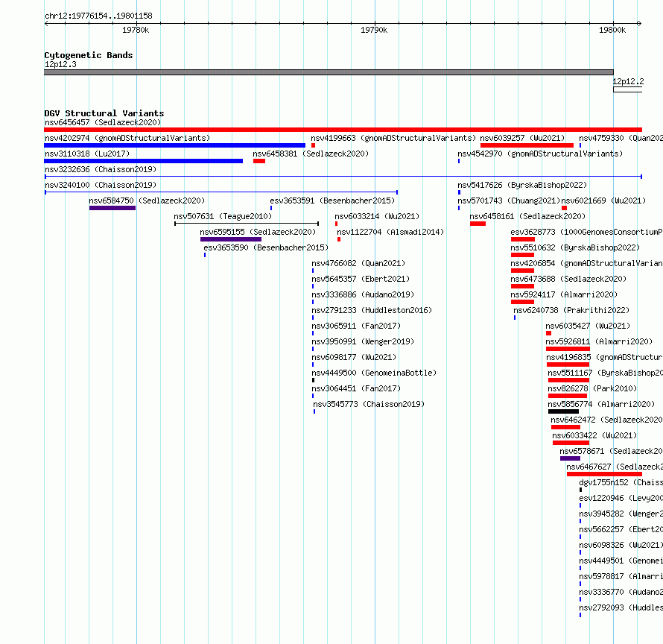Click the nsv6595155 (Sedlazeck2020) label
Viewport: 663px width, 644px height.
(258, 232)
